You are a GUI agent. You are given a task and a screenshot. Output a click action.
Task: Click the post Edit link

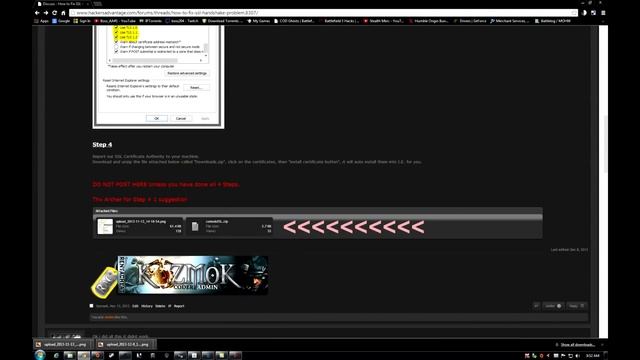pyautogui.click(x=135, y=306)
